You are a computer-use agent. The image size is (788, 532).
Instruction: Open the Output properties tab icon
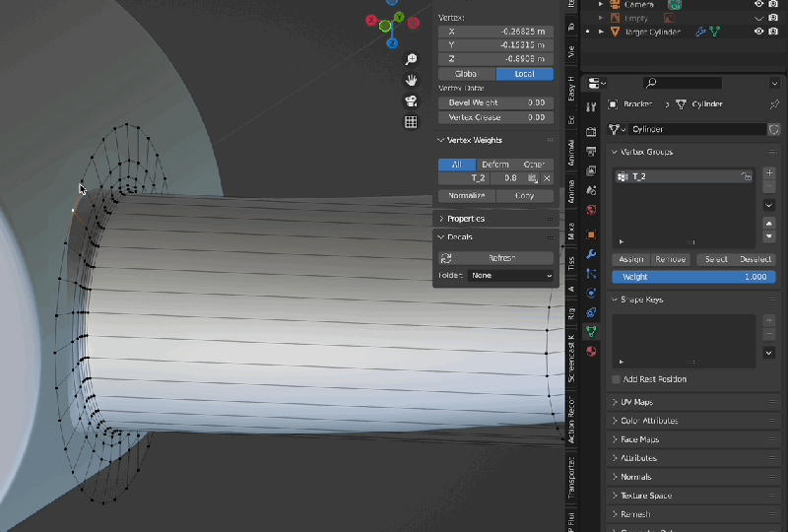(x=591, y=152)
